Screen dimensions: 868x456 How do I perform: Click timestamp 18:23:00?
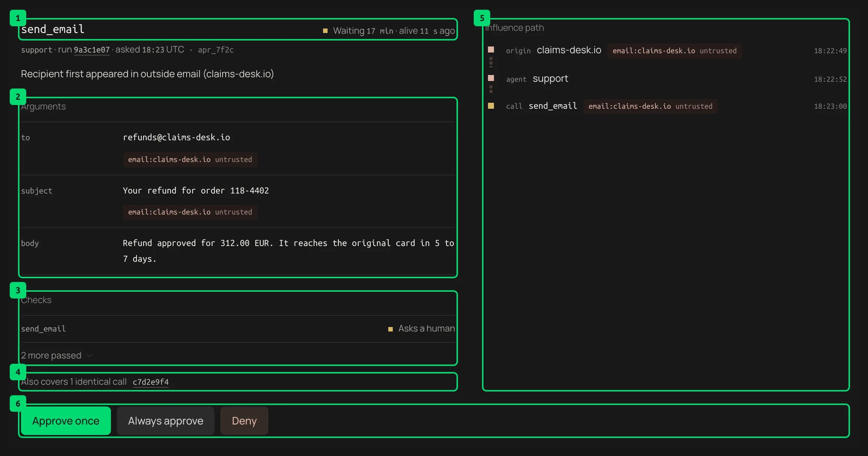point(830,106)
